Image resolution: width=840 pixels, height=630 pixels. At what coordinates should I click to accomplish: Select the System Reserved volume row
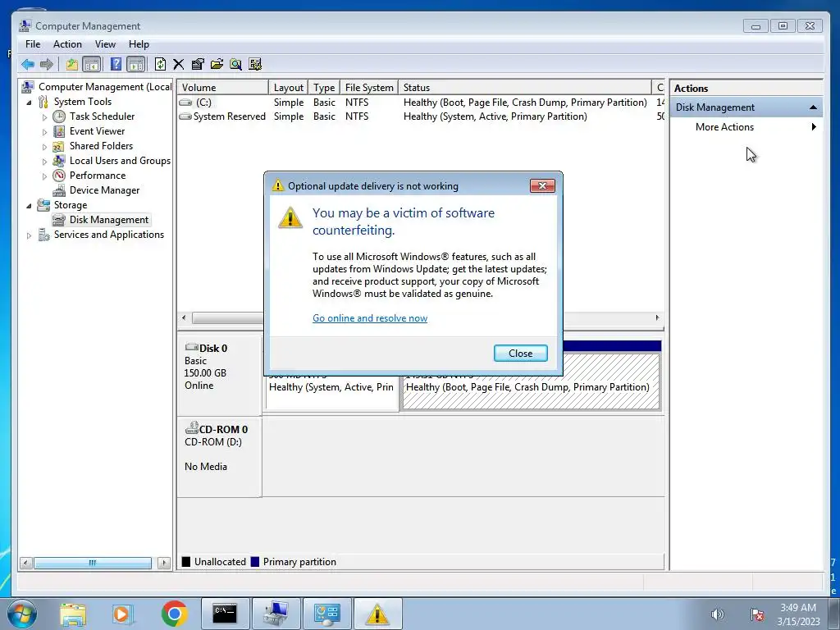(421, 116)
